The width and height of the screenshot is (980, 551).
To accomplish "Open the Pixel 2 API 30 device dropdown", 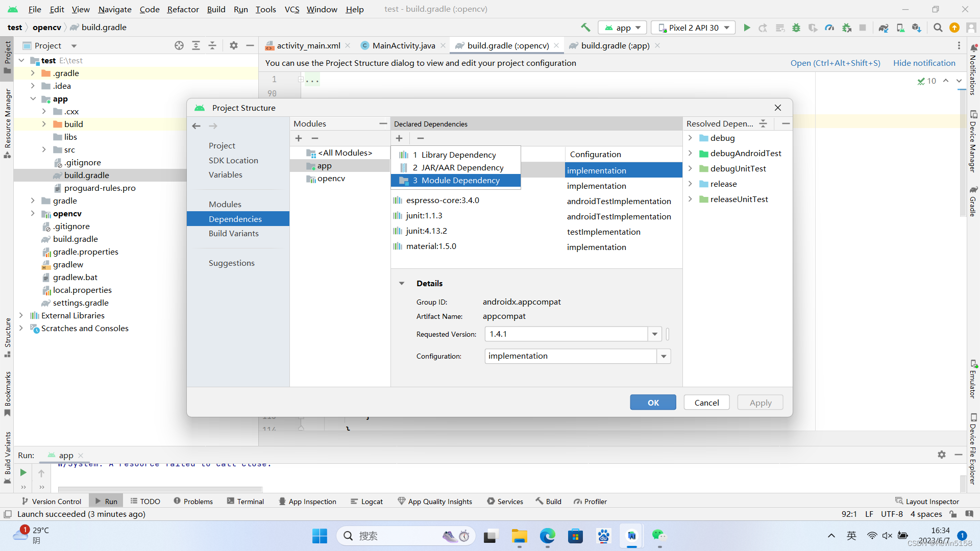I will coord(696,28).
